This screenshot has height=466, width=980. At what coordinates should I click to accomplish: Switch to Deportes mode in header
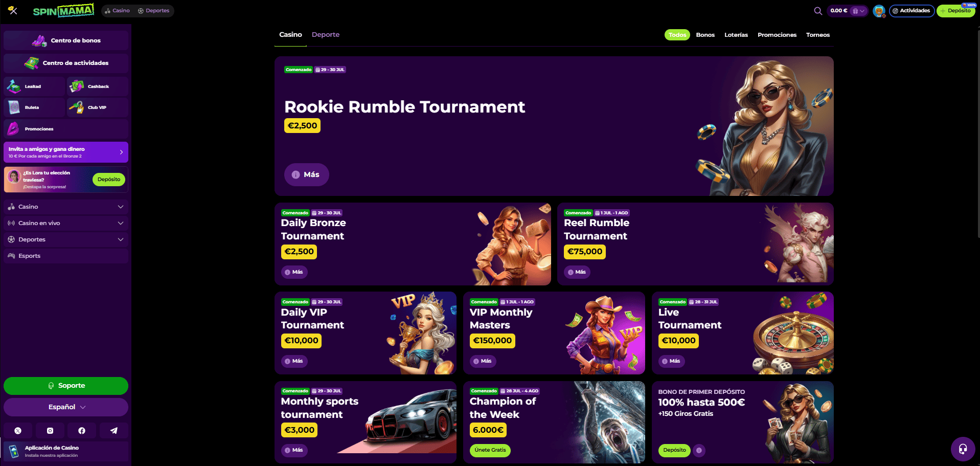(x=153, y=11)
